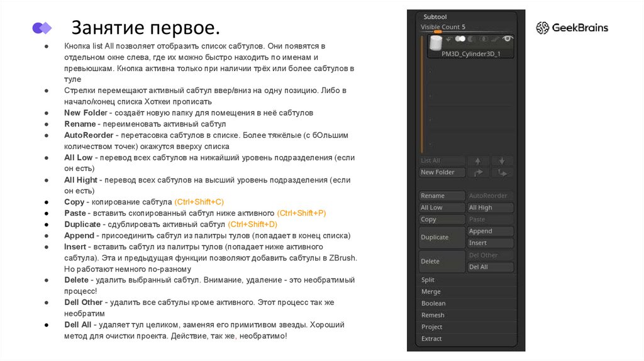Enable the union boolean mode double-circle icon
This screenshot has width=644, height=361.
click(460, 38)
